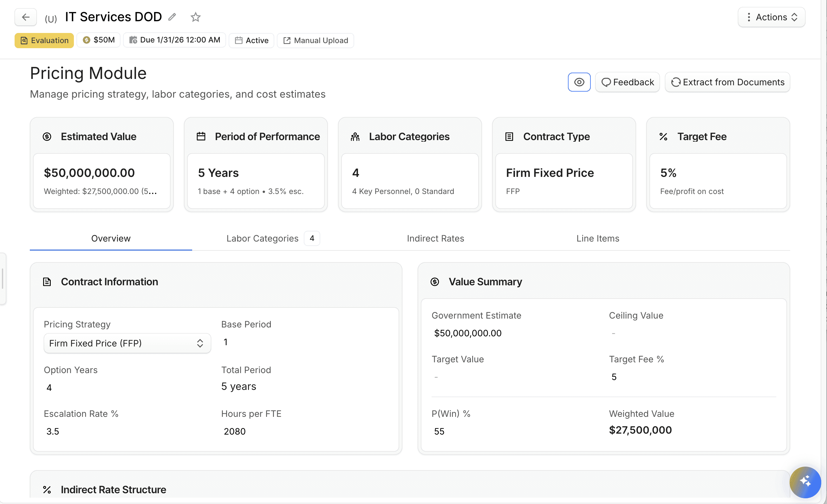Image resolution: width=827 pixels, height=504 pixels.
Task: Star IT Services DOD as favorite
Action: click(x=195, y=17)
